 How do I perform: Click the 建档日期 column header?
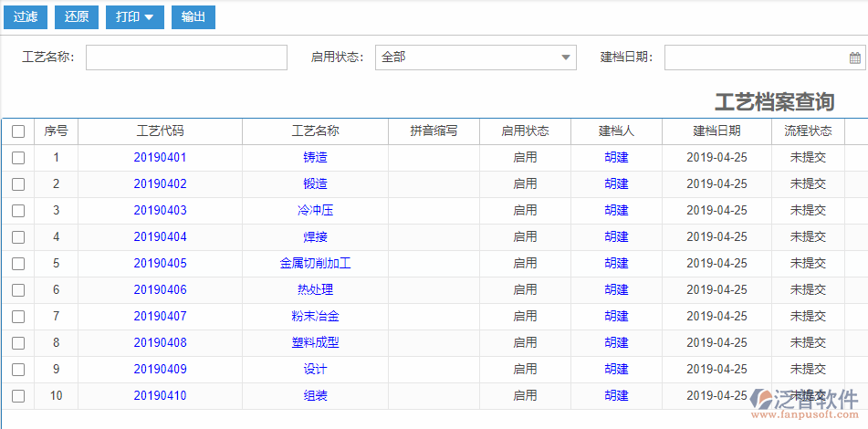pyautogui.click(x=716, y=131)
